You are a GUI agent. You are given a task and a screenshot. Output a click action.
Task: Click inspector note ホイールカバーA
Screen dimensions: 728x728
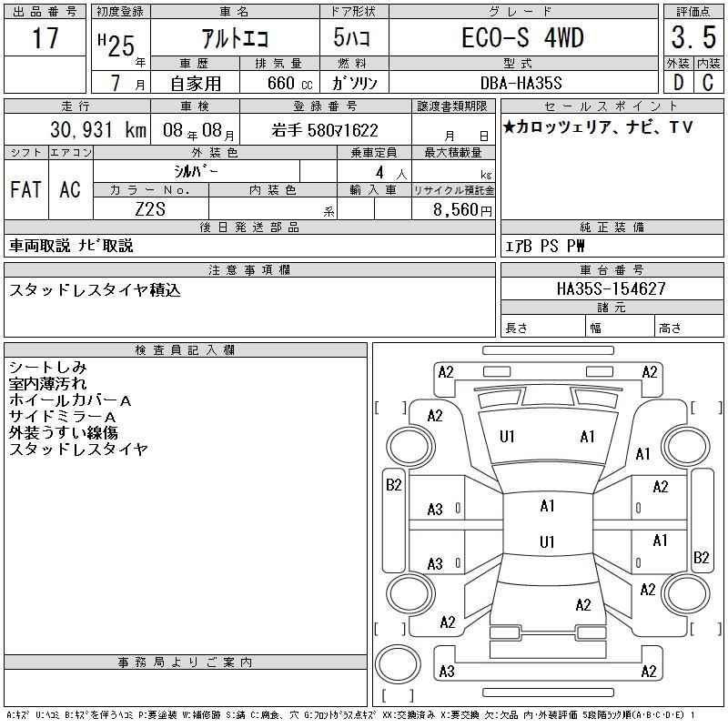[x=70, y=399]
